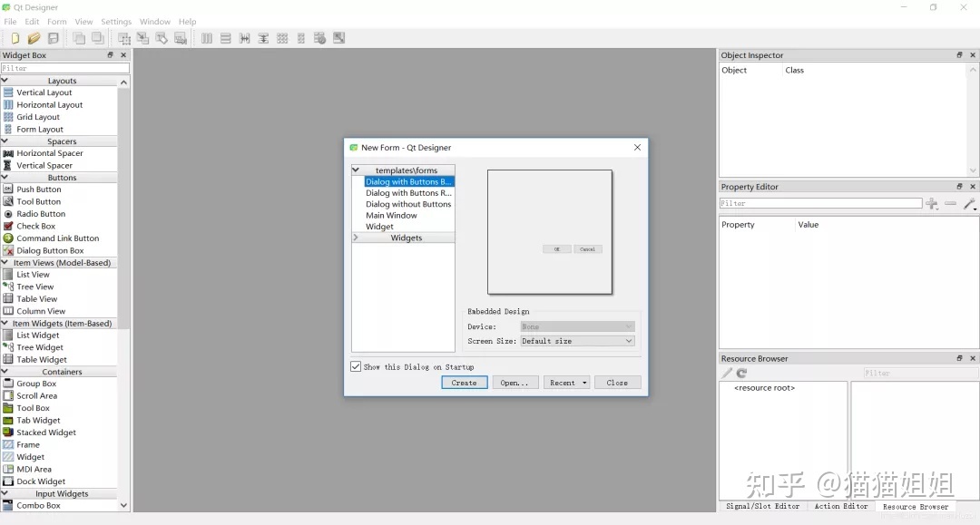Click the Create button
Viewport: 980px width, 525px height.
click(465, 383)
